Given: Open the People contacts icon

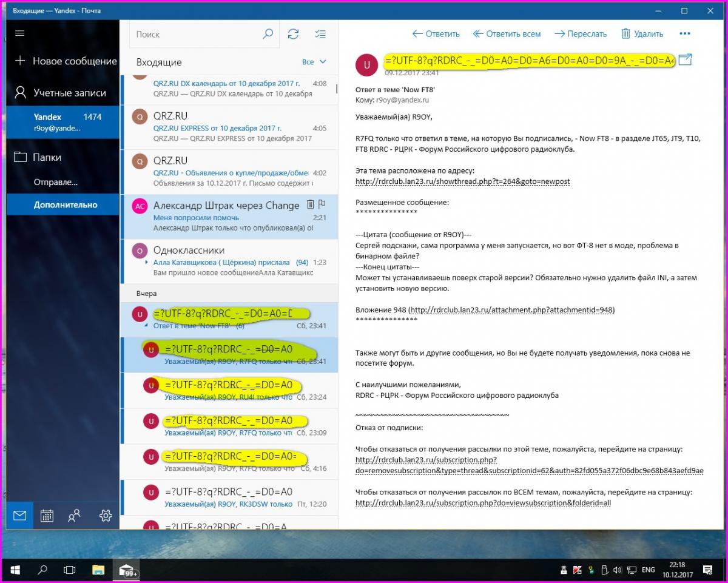Looking at the screenshot, I should point(75,516).
